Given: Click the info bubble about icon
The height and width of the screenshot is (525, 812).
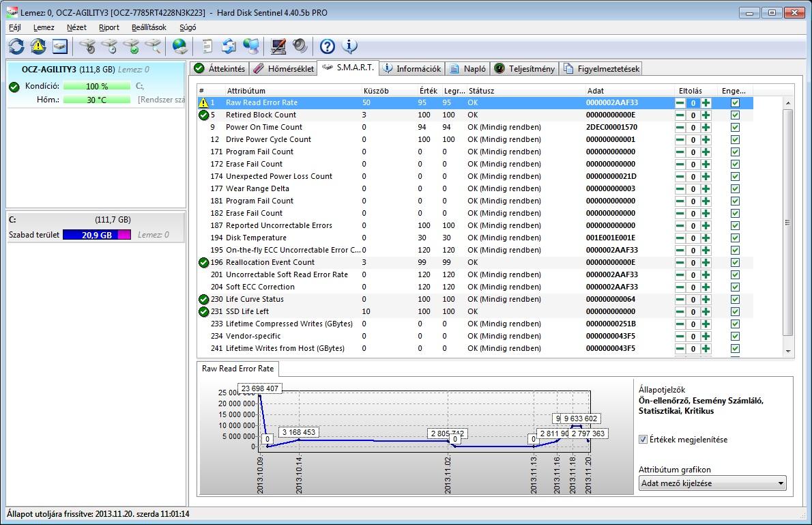Looking at the screenshot, I should [x=349, y=46].
